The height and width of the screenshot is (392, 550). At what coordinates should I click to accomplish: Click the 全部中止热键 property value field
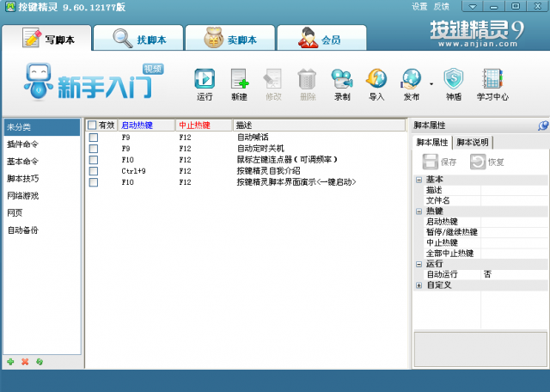[x=514, y=254]
